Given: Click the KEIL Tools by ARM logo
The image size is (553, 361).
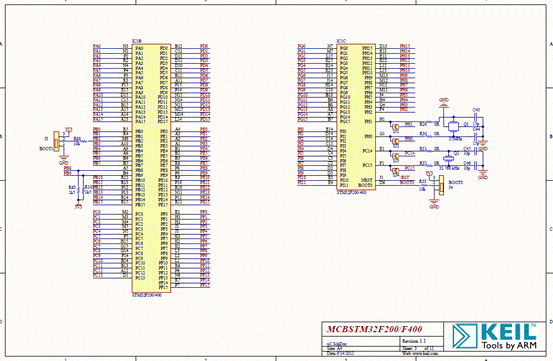Looking at the screenshot, I should click(494, 336).
